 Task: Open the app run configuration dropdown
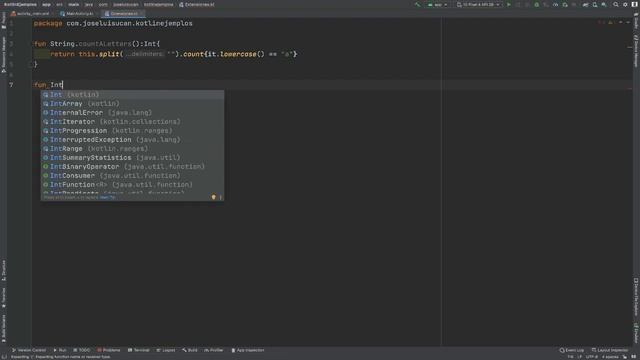pyautogui.click(x=437, y=4)
